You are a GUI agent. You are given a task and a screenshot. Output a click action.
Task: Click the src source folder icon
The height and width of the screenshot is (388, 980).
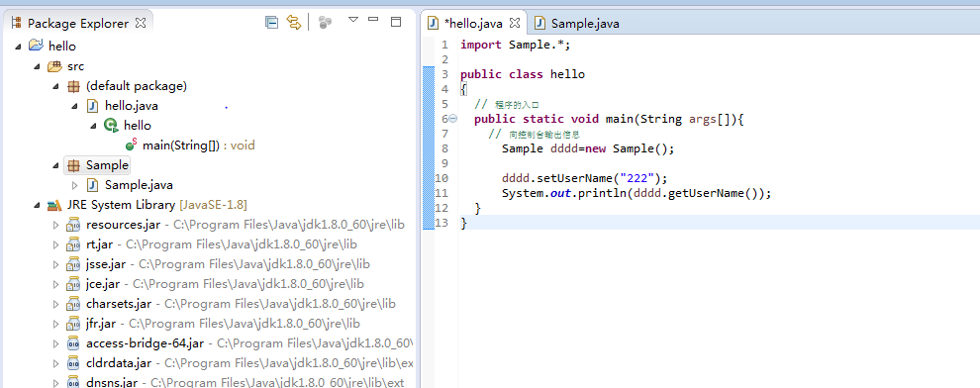coord(55,65)
